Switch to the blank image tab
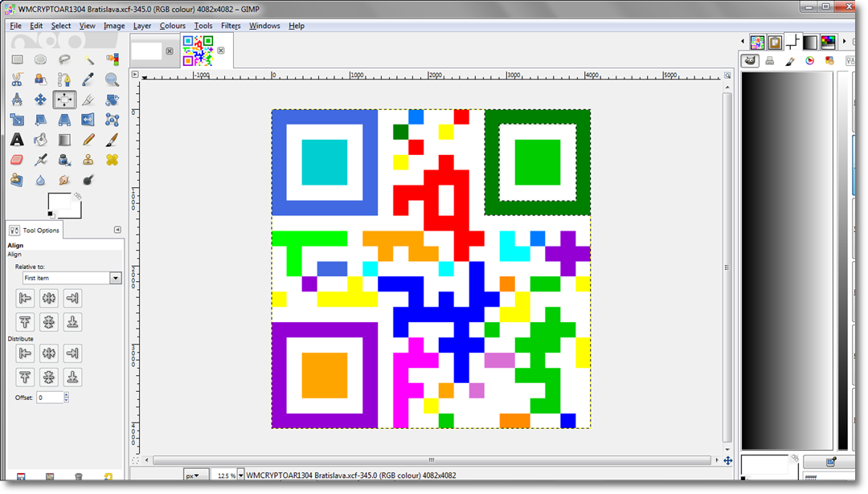This screenshot has height=494, width=868. point(147,51)
